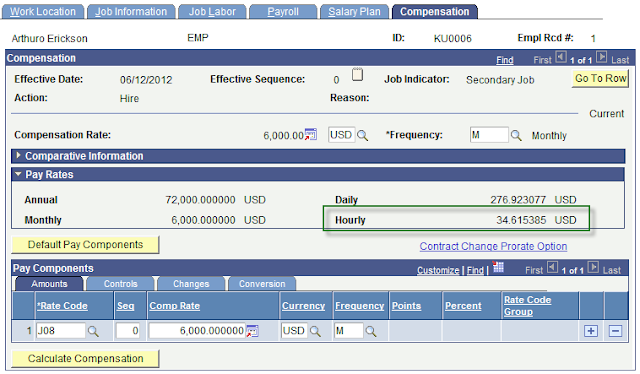Click the grid Currency USD field
The width and height of the screenshot is (640, 374).
point(294,330)
